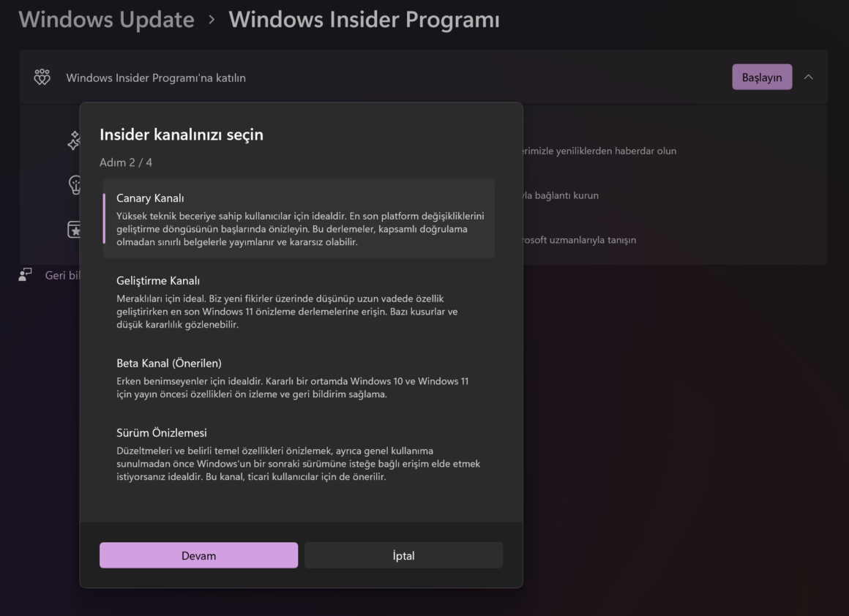Click the 'Insider kanalınızı seçin' heading

tap(182, 134)
